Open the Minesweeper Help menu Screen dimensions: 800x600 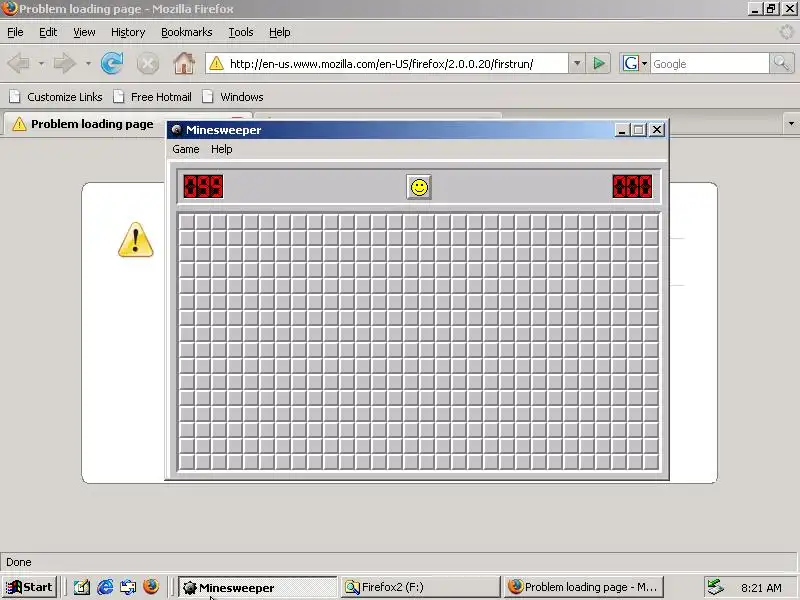click(221, 149)
